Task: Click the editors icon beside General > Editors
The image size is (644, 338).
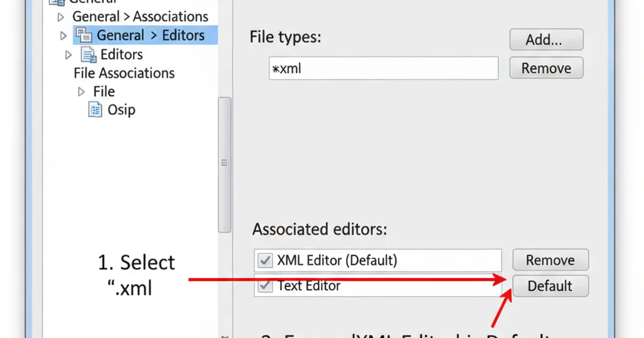Action: pyautogui.click(x=84, y=35)
